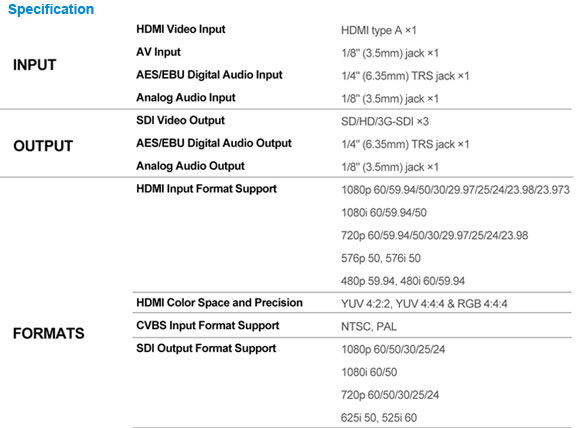The height and width of the screenshot is (428, 580).
Task: Click AV Input row label
Action: (158, 52)
